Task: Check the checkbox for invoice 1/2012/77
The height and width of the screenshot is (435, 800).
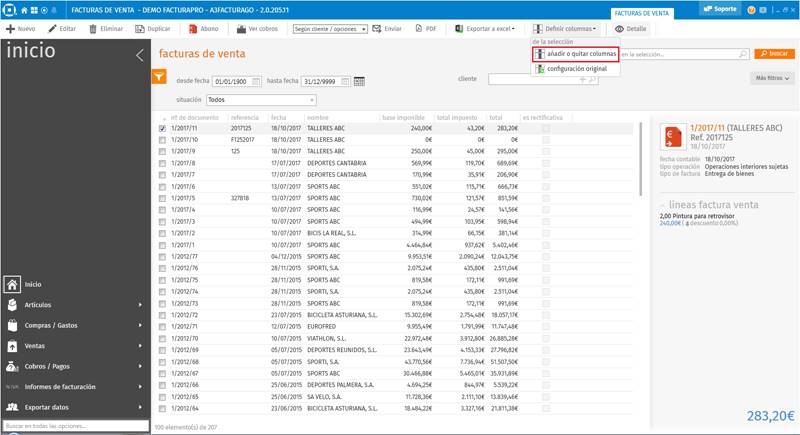Action: tap(162, 257)
